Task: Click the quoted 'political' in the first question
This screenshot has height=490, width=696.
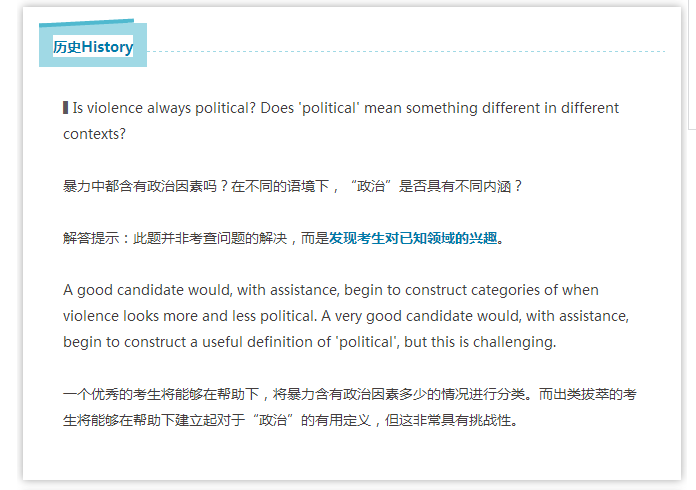Action: click(328, 108)
